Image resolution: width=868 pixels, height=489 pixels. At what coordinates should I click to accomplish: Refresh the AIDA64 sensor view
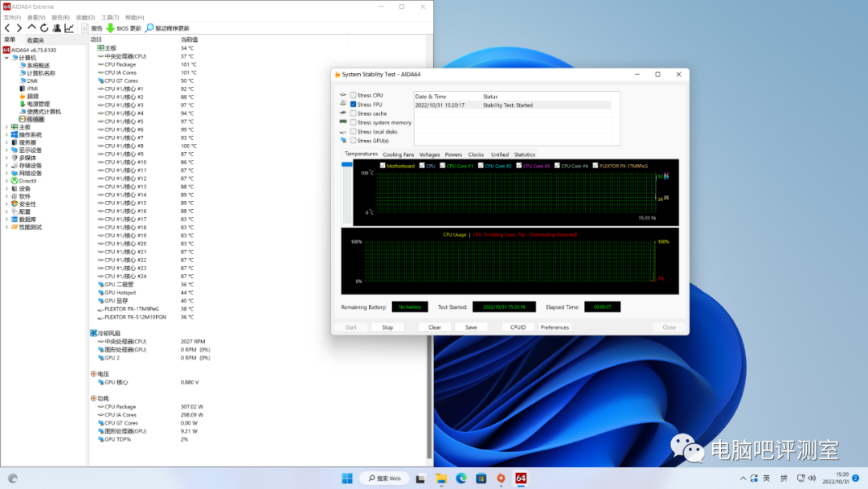(44, 27)
